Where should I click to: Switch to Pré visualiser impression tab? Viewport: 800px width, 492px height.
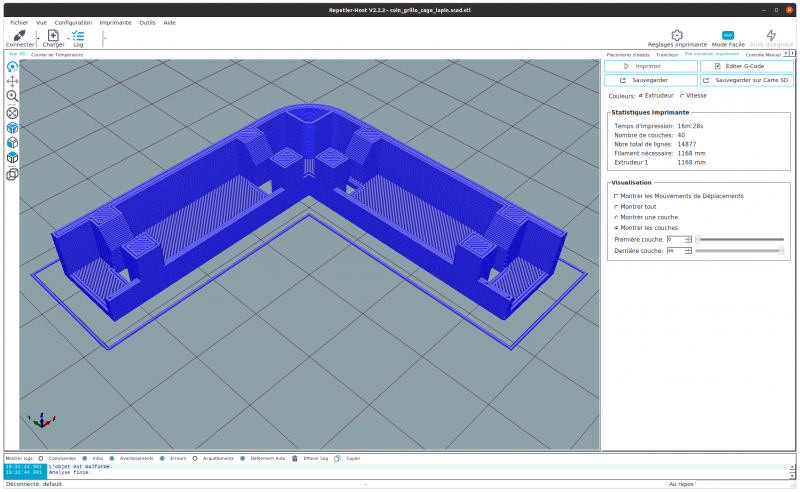tap(712, 54)
